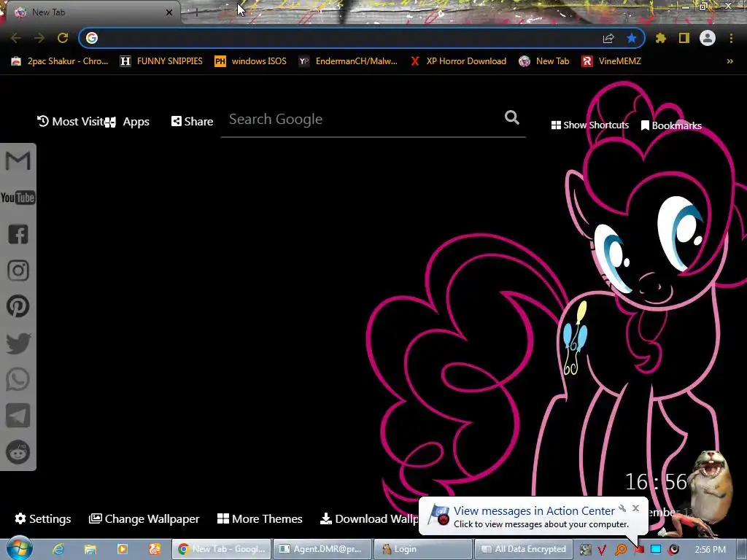Open the FUNNY SNIPPIES bookmark
Image resolution: width=747 pixels, height=560 pixels.
(x=161, y=61)
